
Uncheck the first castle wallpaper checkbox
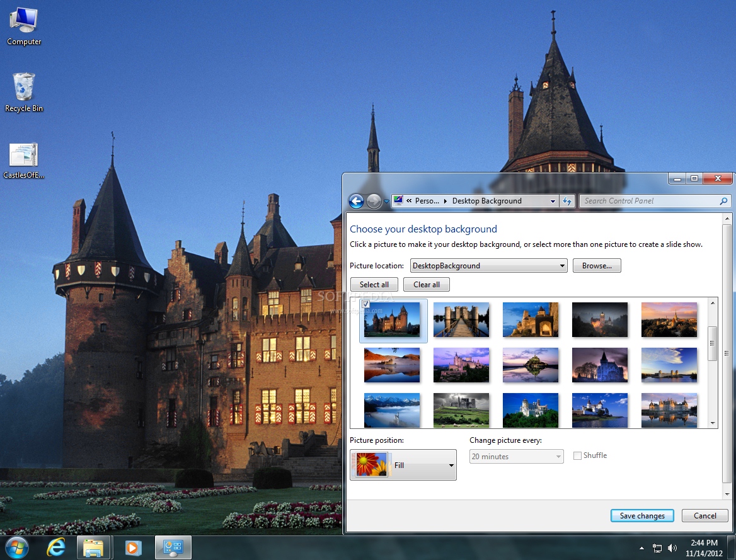coord(366,304)
